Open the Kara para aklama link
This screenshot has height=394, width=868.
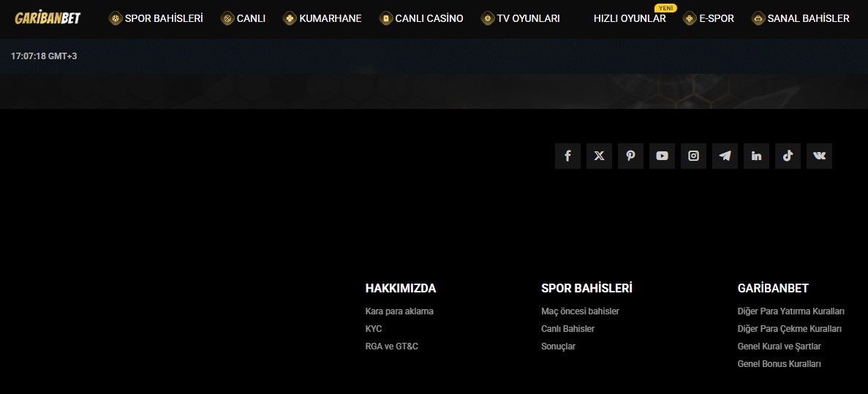click(x=399, y=311)
